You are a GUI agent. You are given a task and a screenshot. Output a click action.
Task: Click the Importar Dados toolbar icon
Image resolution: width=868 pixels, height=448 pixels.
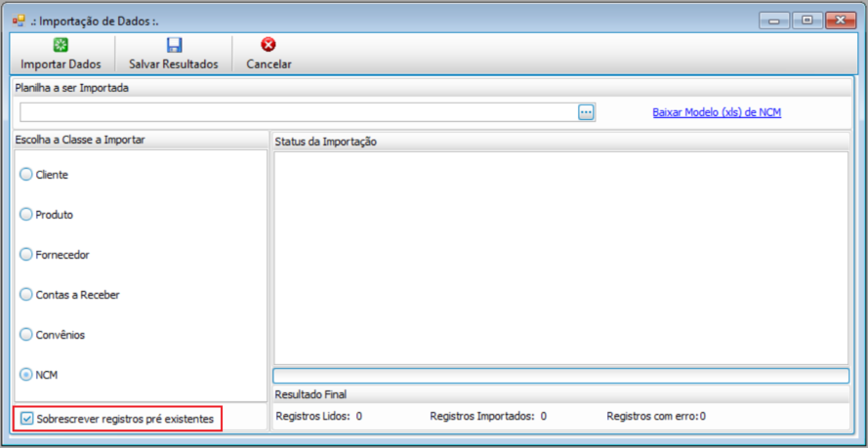[61, 45]
